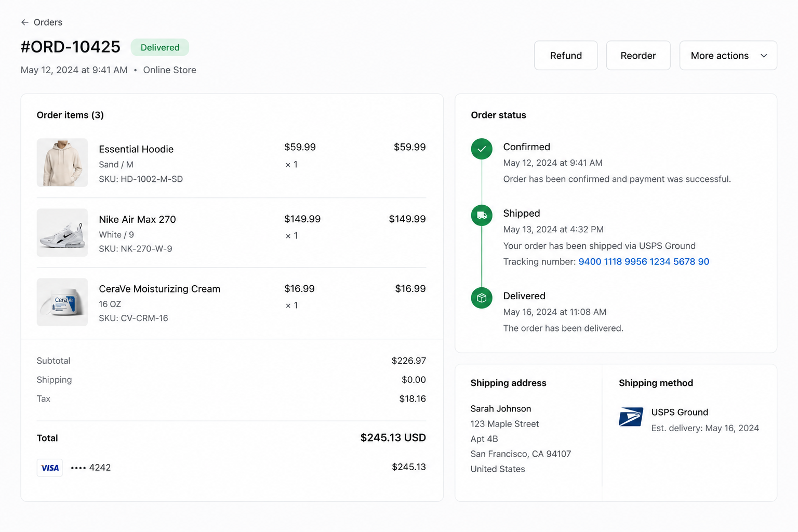Open tracking number 9400 1118 9956 1234 5678 90
Viewport: 798px width, 532px height.
[644, 262]
